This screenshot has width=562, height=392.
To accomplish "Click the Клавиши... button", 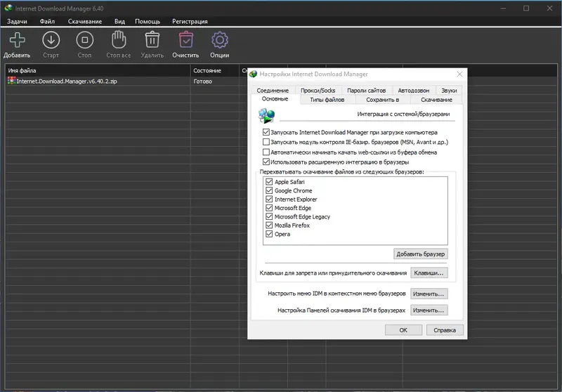I will pos(429,273).
